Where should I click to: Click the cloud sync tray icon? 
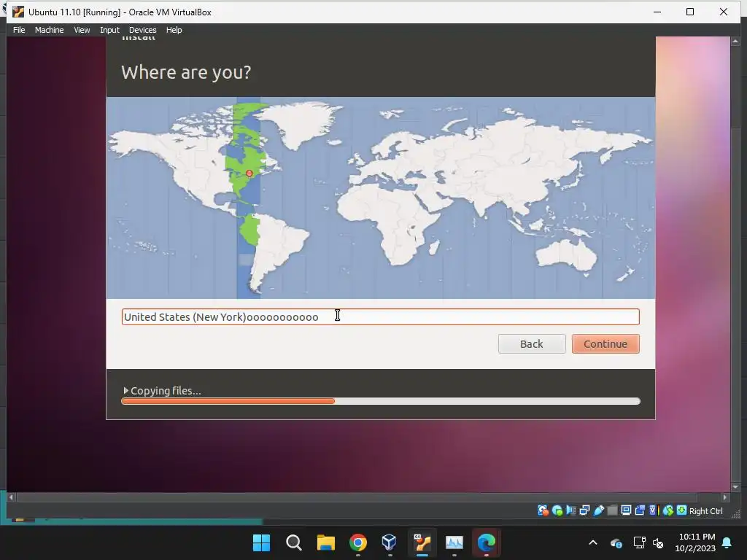616,542
